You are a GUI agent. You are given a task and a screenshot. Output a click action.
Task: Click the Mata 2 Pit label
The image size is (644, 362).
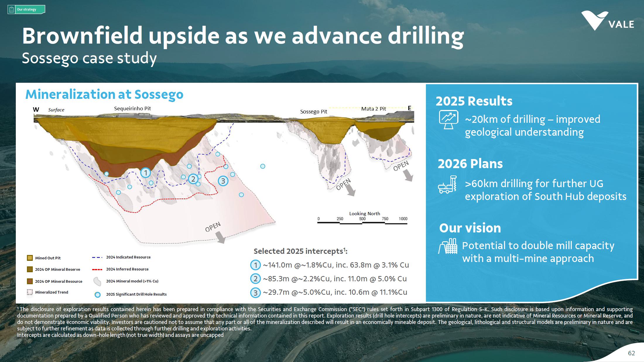tap(374, 109)
